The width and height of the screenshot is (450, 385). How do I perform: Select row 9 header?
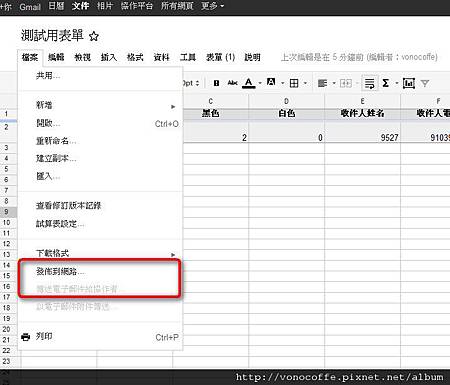click(8, 212)
